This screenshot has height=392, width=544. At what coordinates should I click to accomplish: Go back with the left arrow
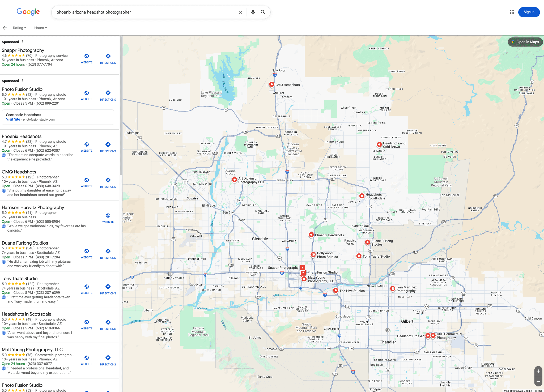pyautogui.click(x=5, y=28)
